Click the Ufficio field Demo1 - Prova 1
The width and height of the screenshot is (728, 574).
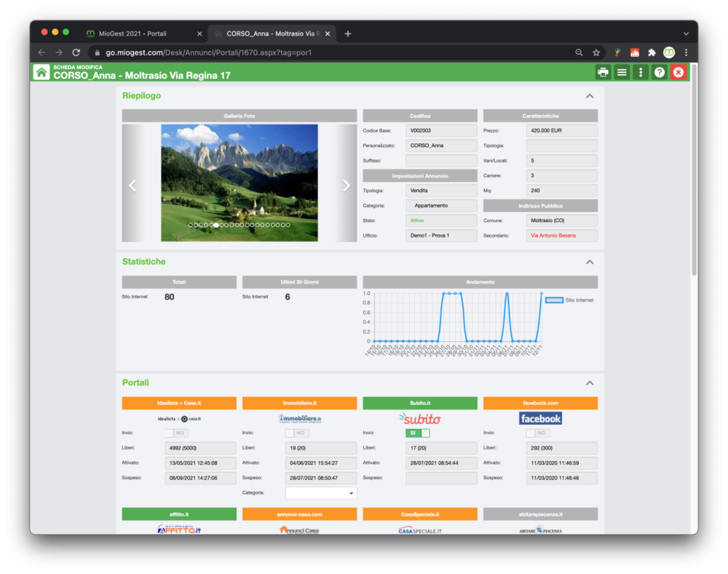click(441, 235)
